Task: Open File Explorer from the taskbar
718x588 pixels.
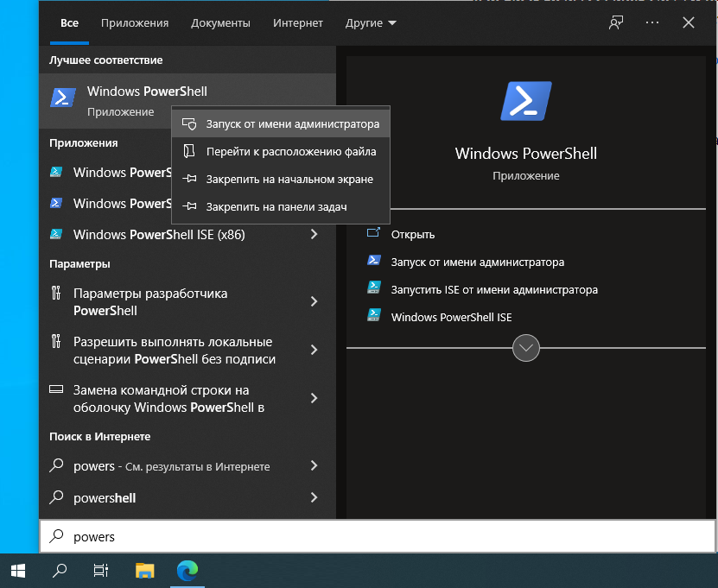Action: click(144, 571)
